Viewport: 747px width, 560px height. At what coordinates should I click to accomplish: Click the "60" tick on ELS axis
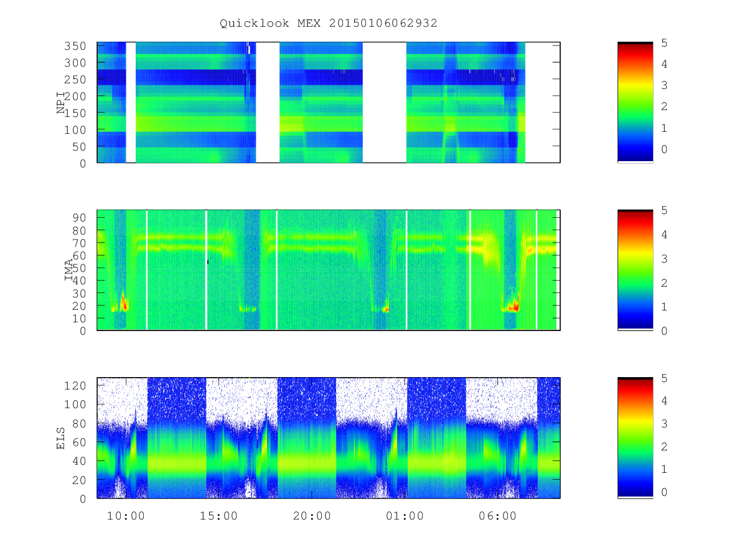click(78, 442)
